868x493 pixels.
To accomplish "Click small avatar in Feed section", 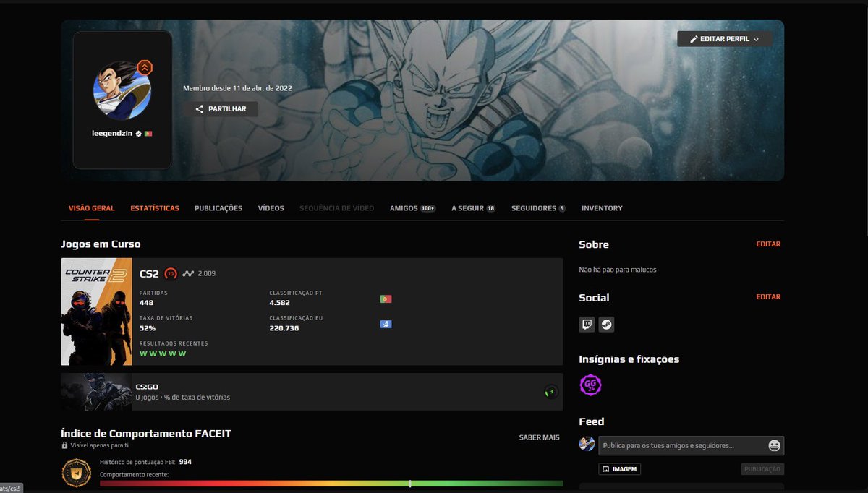I will click(587, 444).
